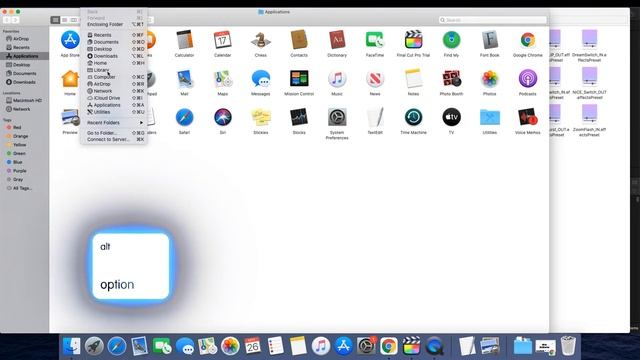Image resolution: width=640 pixels, height=360 pixels.
Task: Click Finder icon in the Dock
Action: 71,346
